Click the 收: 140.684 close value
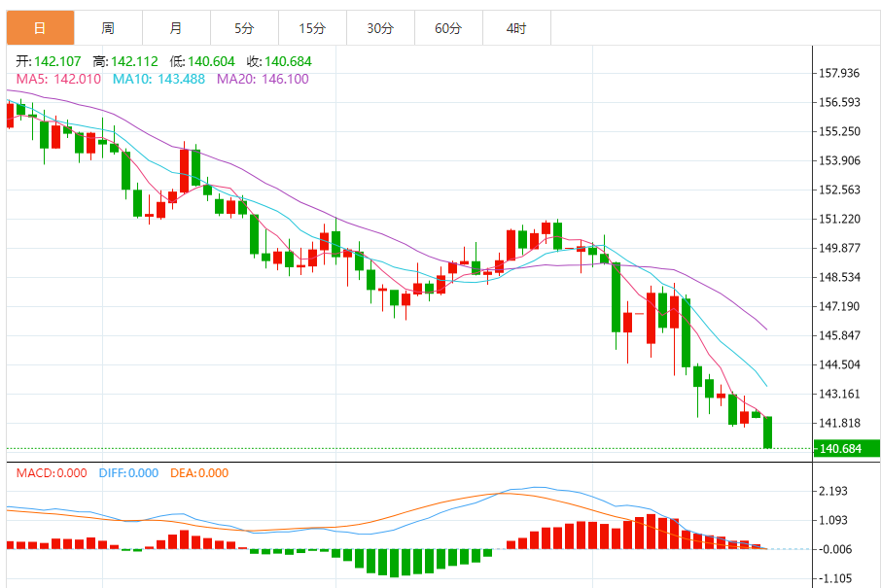881x588 pixels. [279, 61]
